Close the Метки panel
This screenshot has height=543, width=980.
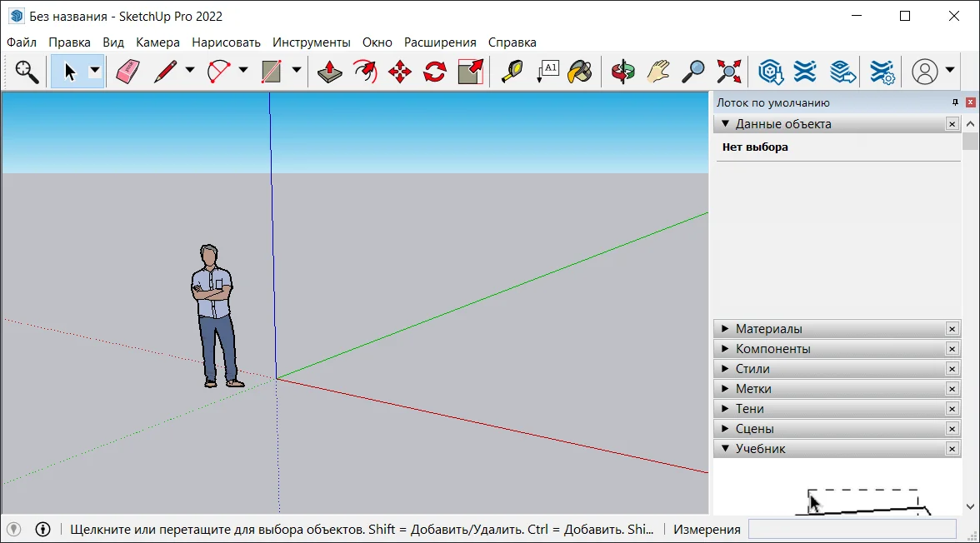point(952,389)
